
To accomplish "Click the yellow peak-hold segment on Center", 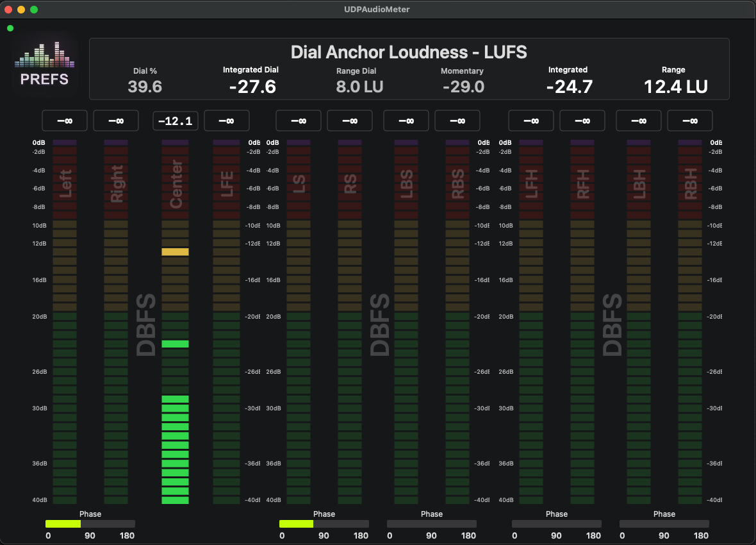I will [x=175, y=252].
